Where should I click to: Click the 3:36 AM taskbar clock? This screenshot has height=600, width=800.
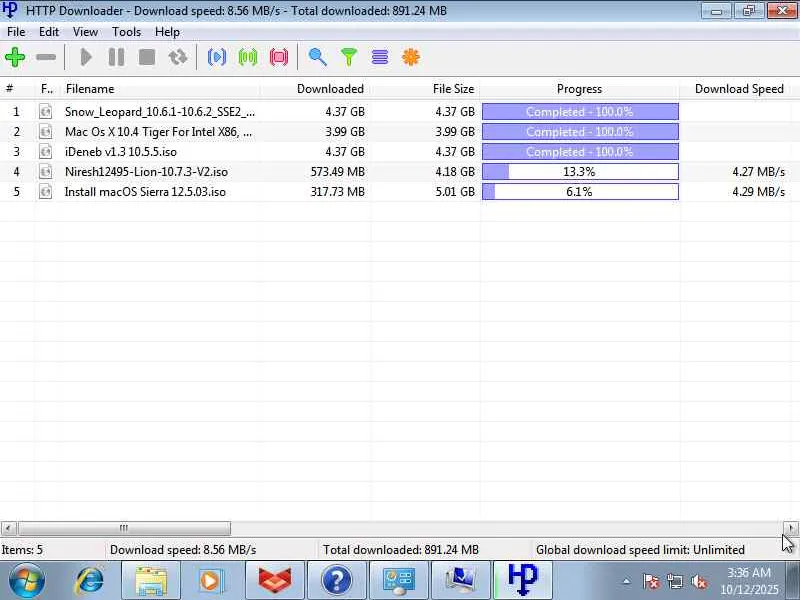pos(748,572)
